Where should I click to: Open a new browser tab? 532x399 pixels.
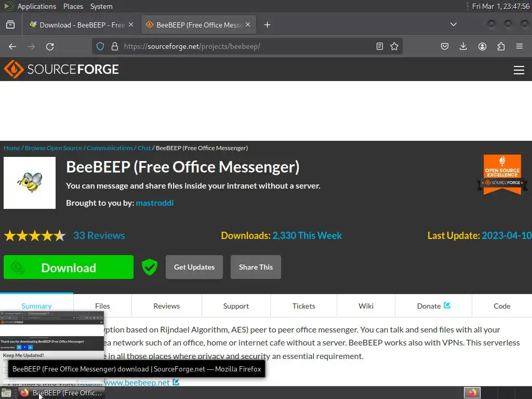(x=268, y=25)
